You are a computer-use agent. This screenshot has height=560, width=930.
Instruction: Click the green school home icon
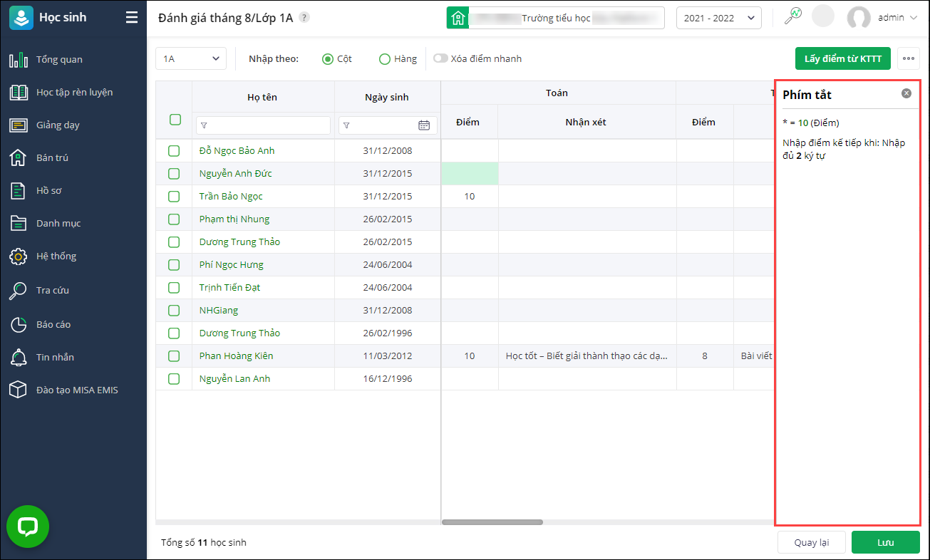pyautogui.click(x=458, y=18)
